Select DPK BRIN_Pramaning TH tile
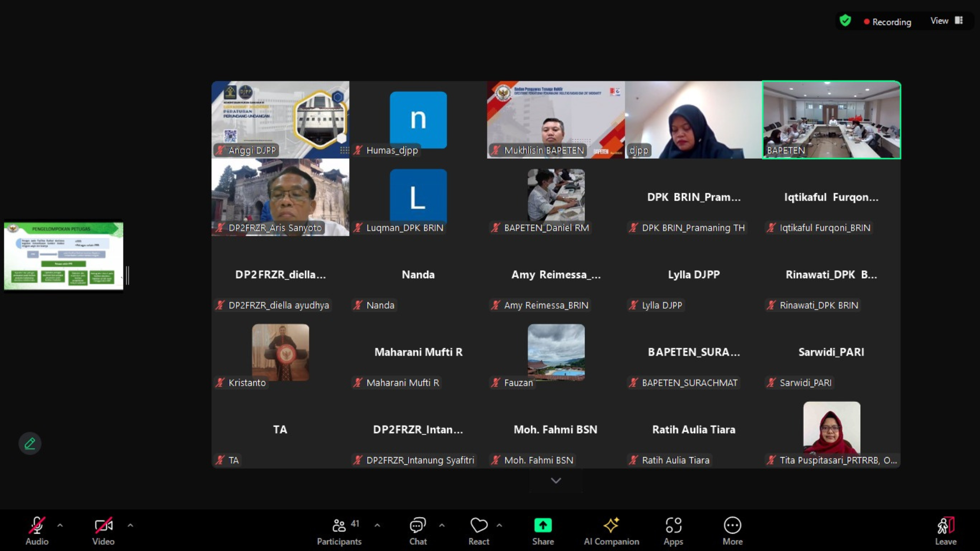 (694, 197)
